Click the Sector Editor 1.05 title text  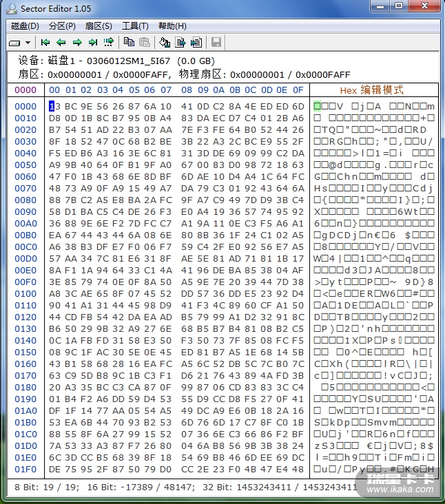[56, 9]
